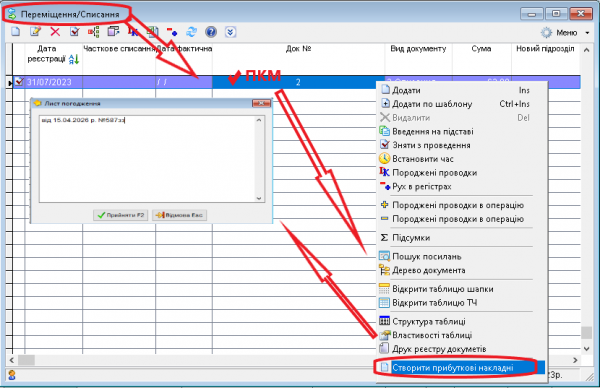Click the horizontal scrollbar thumb at bottom
Viewport: 600px width, 388px height.
tap(26, 360)
